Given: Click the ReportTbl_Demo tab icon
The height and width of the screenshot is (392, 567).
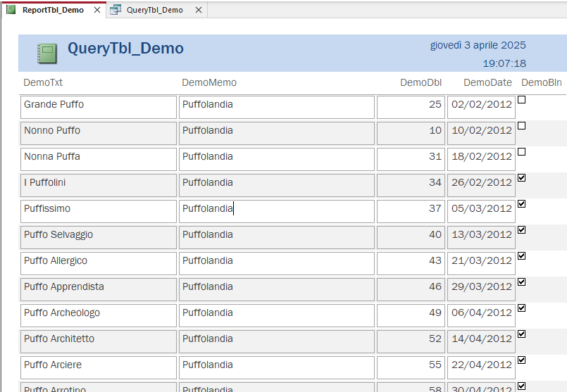Looking at the screenshot, I should [11, 10].
